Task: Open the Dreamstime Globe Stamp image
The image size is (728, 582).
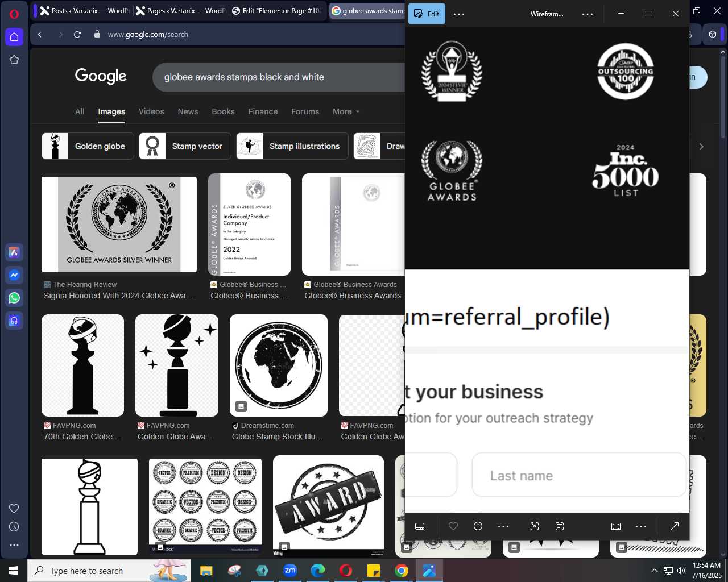Action: (279, 365)
